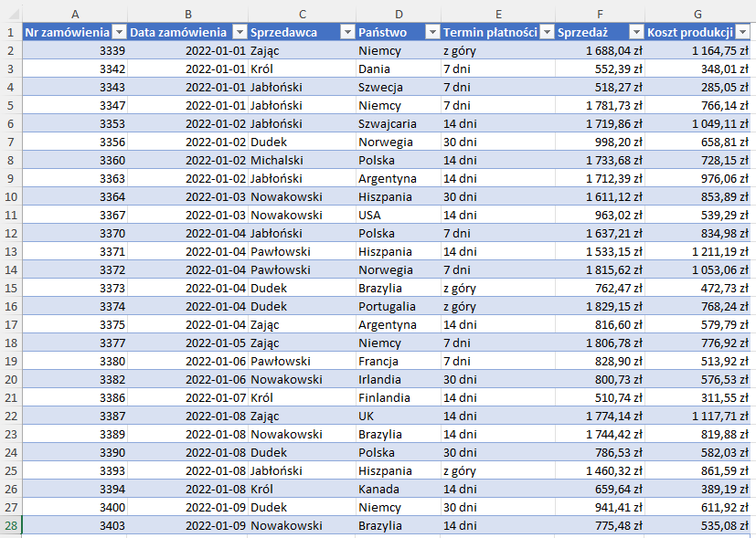Open the Sprzedaż column filter dropdown
The width and height of the screenshot is (756, 538).
(x=635, y=32)
